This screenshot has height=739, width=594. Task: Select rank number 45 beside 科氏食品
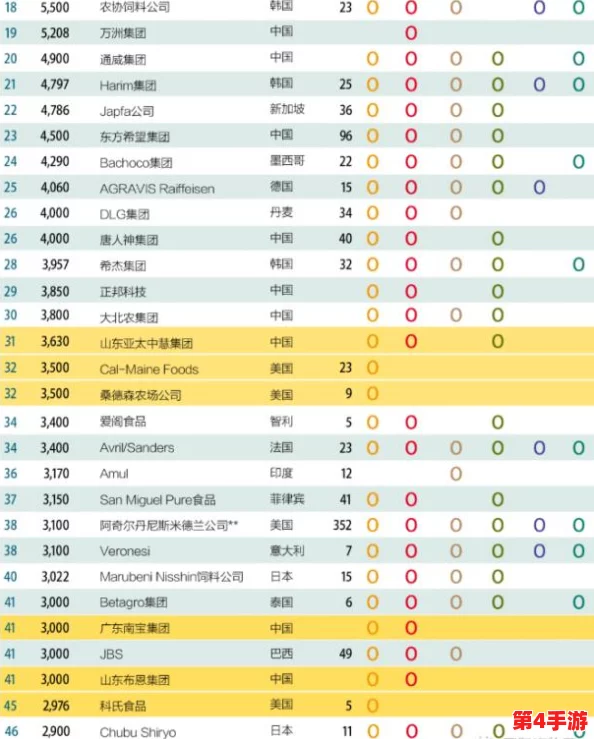[x=10, y=706]
